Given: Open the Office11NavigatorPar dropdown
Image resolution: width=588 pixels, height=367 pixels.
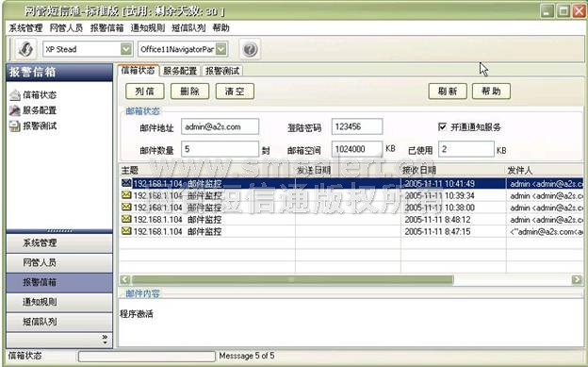Looking at the screenshot, I should pyautogui.click(x=221, y=49).
